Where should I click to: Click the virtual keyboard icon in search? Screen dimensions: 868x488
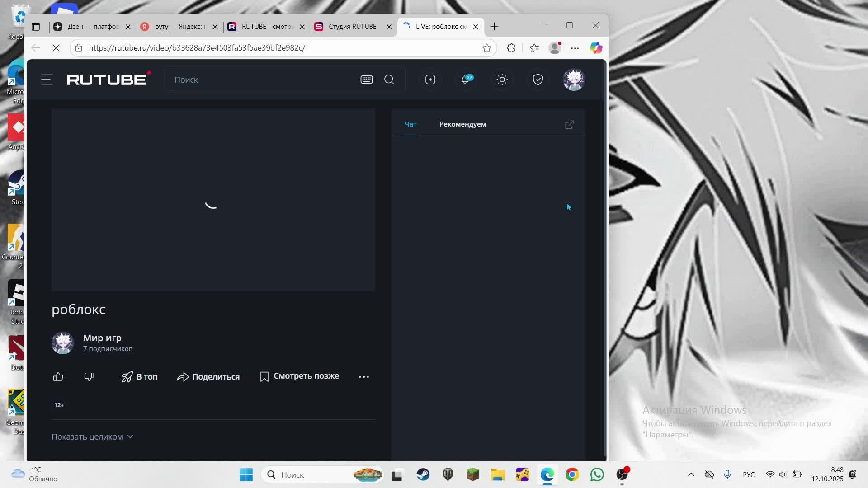[366, 80]
